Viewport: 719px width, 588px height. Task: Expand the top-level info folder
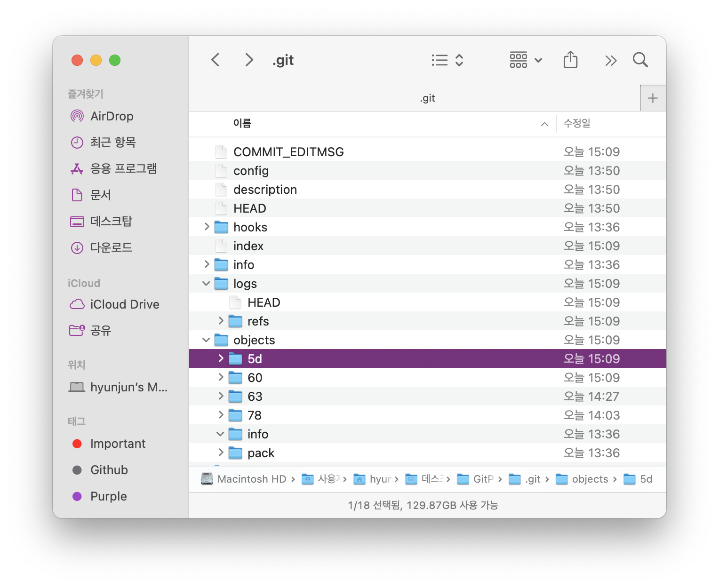click(x=207, y=264)
